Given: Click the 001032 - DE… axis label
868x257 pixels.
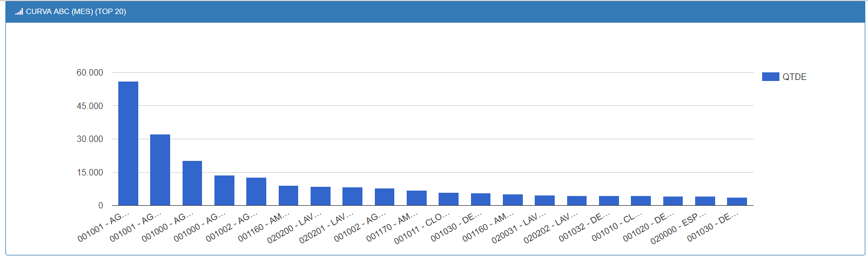Looking at the screenshot, I should tap(585, 227).
